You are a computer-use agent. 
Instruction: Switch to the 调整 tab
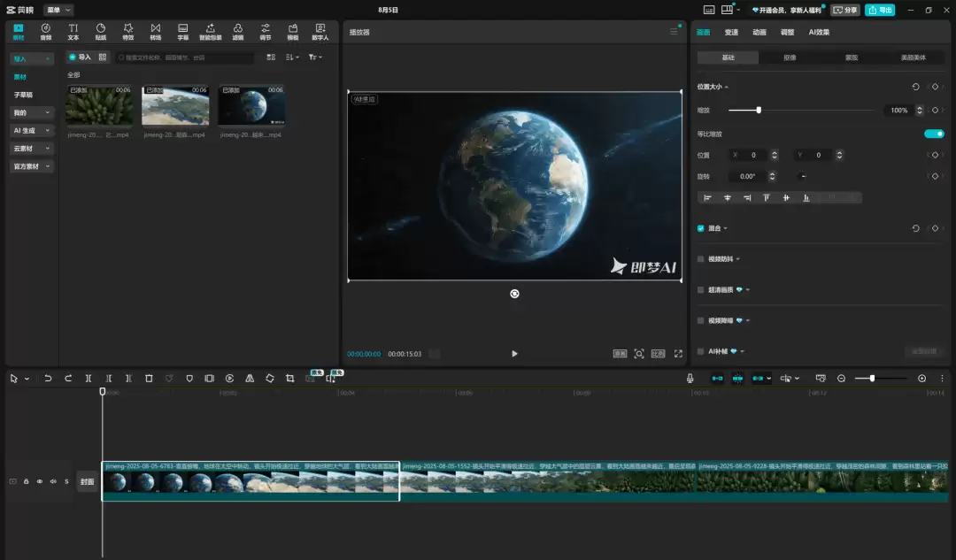[x=787, y=33]
